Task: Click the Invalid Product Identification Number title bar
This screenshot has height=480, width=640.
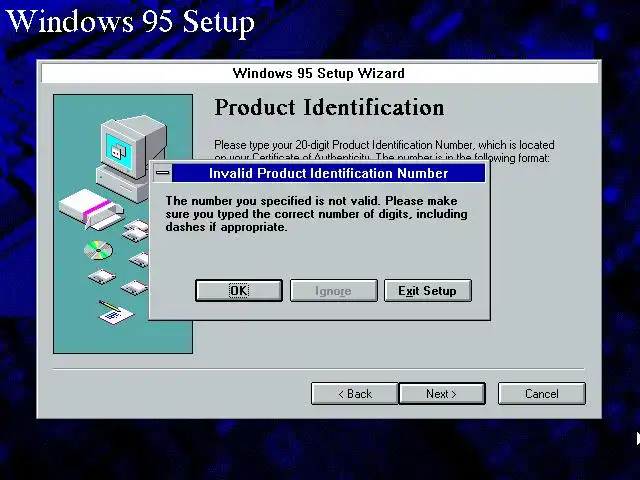Action: tap(329, 173)
